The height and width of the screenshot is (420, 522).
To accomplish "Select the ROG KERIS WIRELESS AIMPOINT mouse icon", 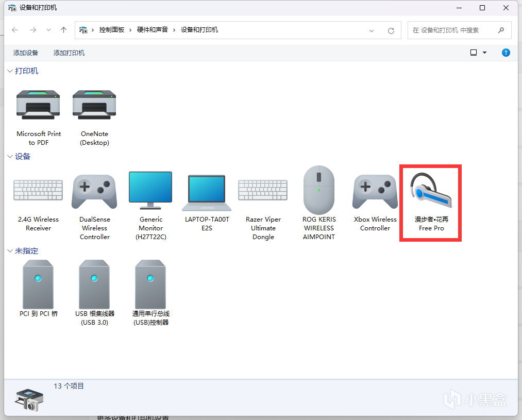I will point(319,190).
